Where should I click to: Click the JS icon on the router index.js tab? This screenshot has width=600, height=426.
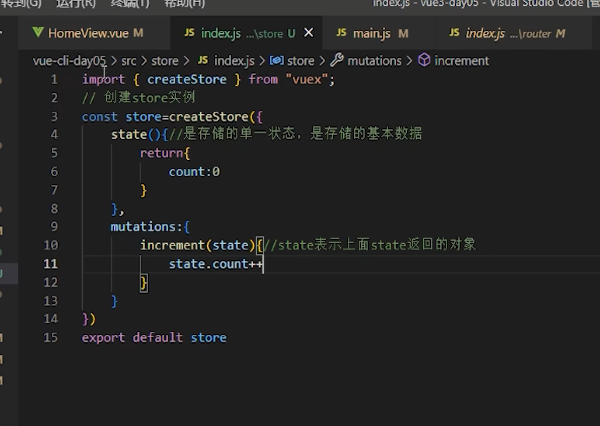(x=454, y=33)
